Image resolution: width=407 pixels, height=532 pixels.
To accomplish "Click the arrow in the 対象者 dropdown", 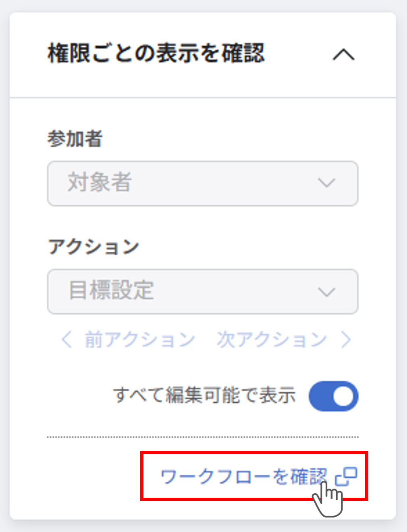I will 326,183.
